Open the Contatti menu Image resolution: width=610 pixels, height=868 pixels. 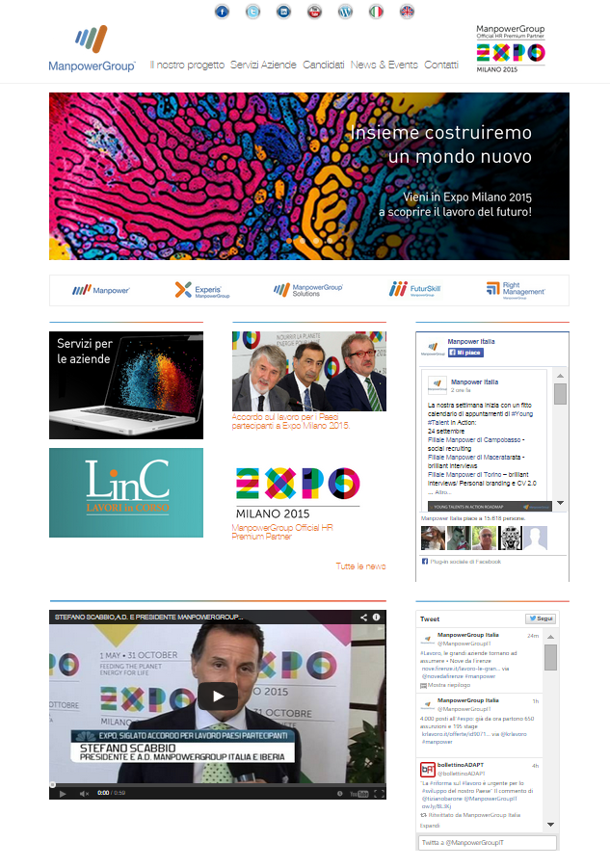point(441,65)
